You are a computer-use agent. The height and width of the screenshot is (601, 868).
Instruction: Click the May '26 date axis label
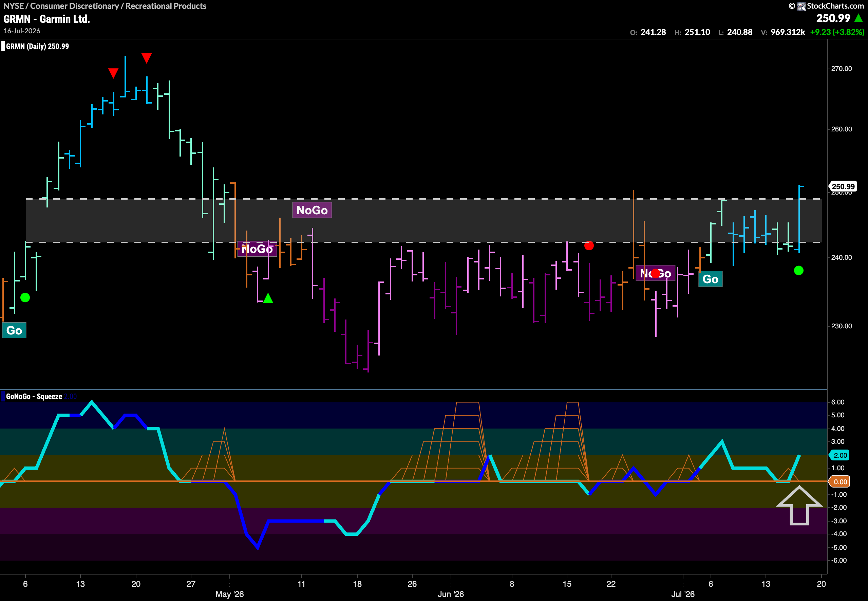pos(229,594)
